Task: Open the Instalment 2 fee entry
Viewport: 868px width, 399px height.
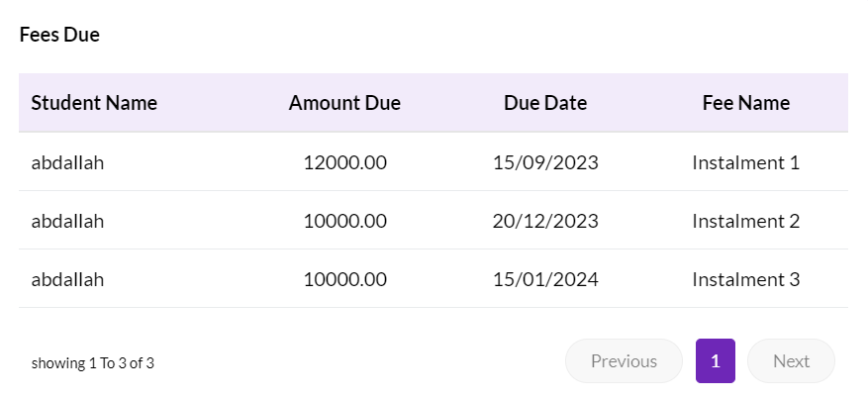Action: (x=746, y=221)
